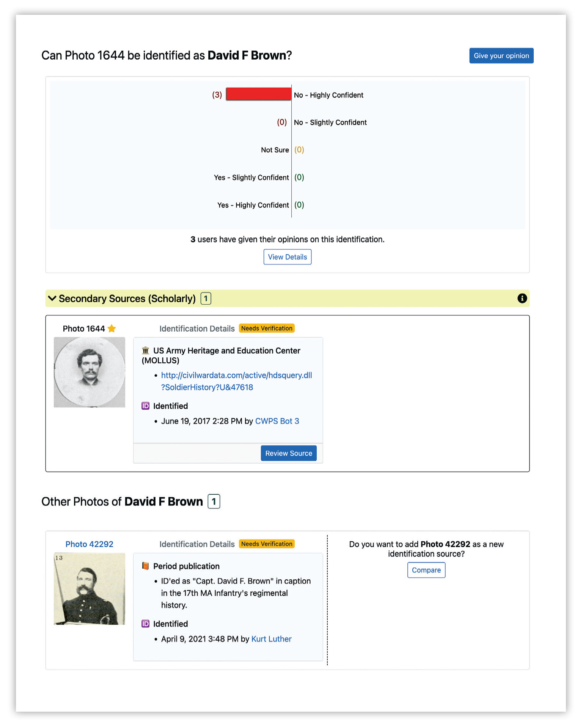The image size is (583, 728).
Task: Open View Details for opinions
Action: coord(288,257)
